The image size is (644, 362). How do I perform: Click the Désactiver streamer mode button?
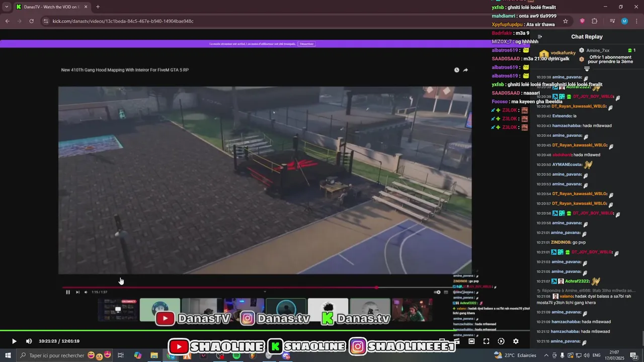(306, 44)
